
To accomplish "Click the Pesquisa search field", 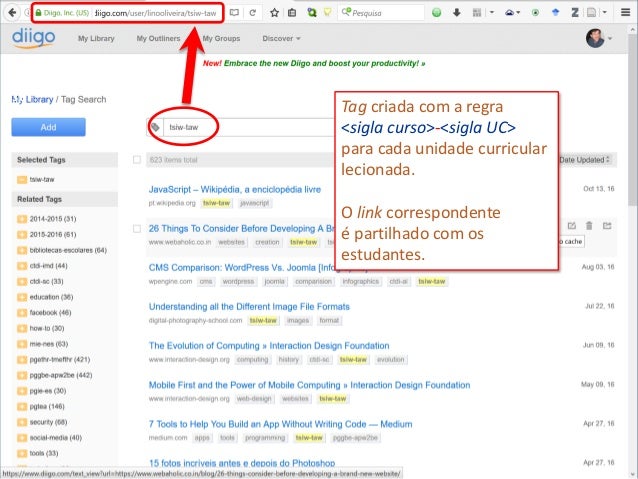I will [381, 13].
